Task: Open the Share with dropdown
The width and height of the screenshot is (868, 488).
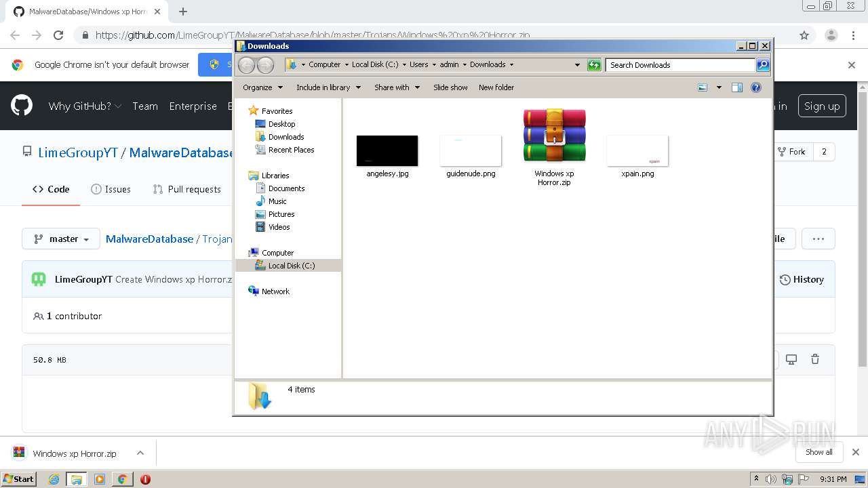Action: tap(397, 87)
